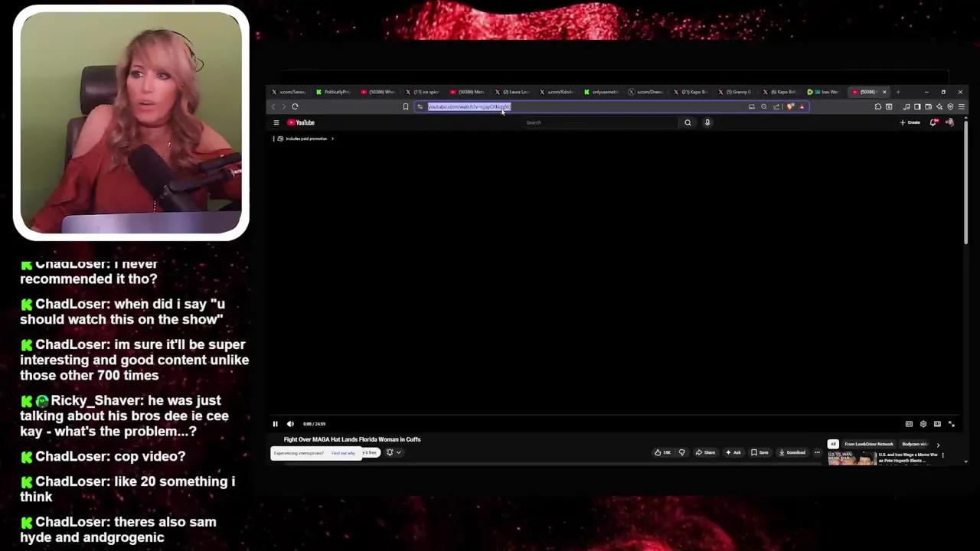The width and height of the screenshot is (980, 551).
Task: Close the active YouTube tab
Action: click(884, 92)
